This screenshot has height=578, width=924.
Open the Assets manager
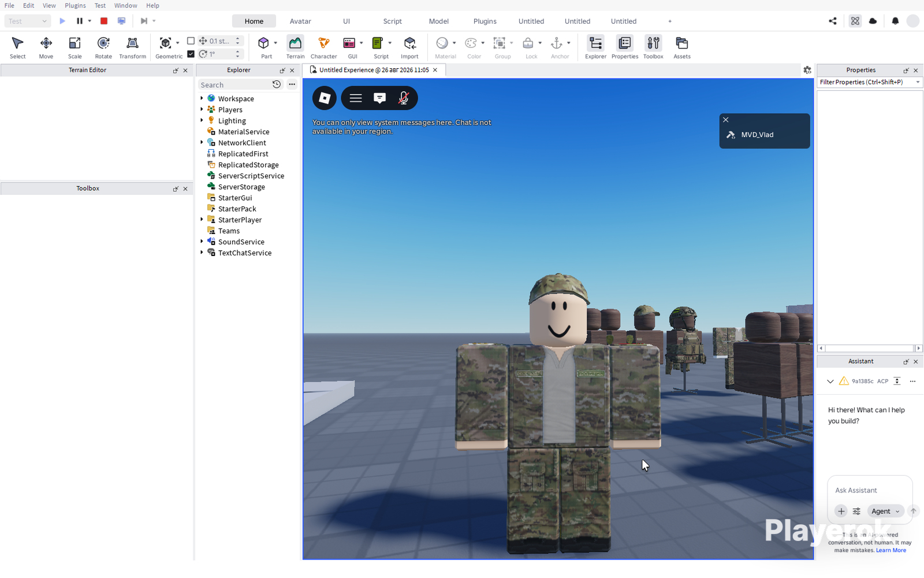click(x=682, y=47)
